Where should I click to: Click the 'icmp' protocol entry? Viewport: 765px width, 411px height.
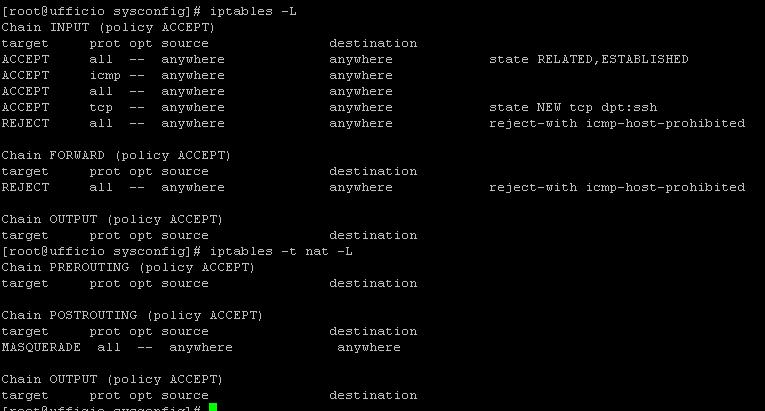tap(105, 76)
